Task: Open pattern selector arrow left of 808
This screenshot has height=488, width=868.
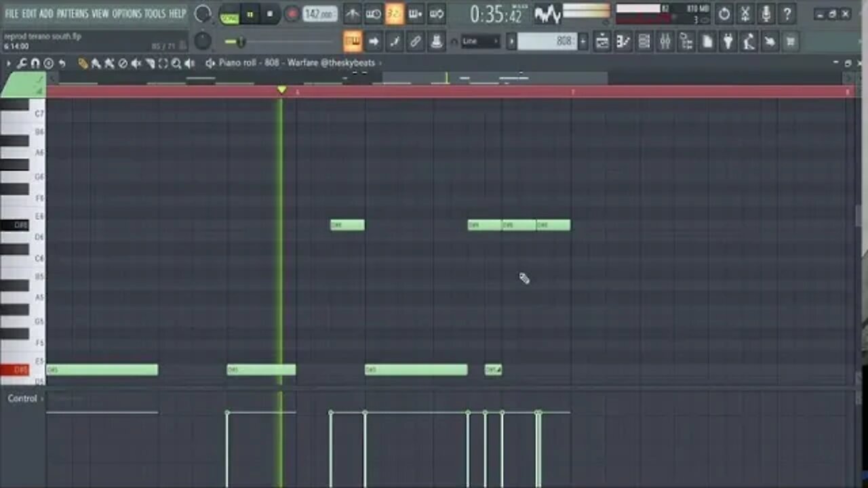Action: [x=512, y=41]
